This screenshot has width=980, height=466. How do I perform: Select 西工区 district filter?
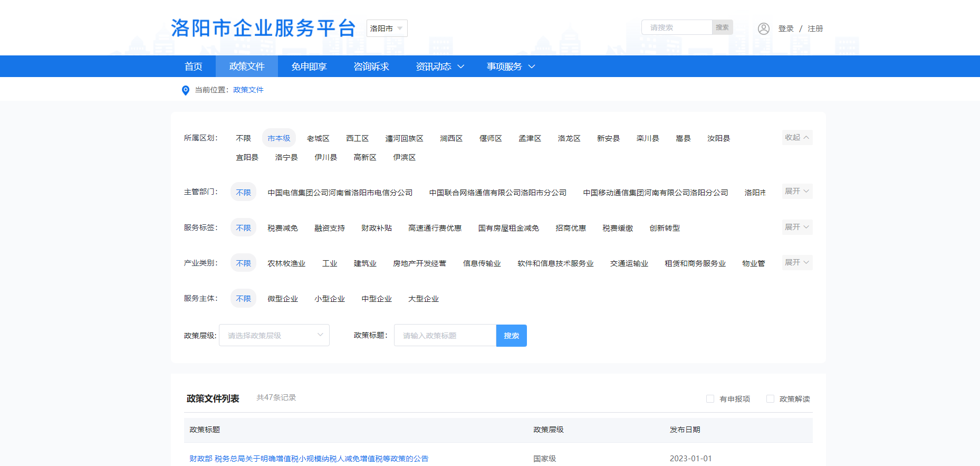357,138
